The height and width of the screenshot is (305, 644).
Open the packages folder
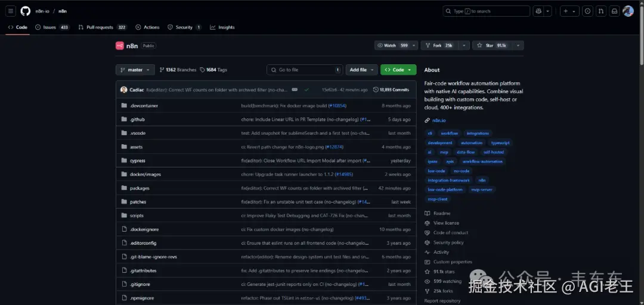pos(140,188)
